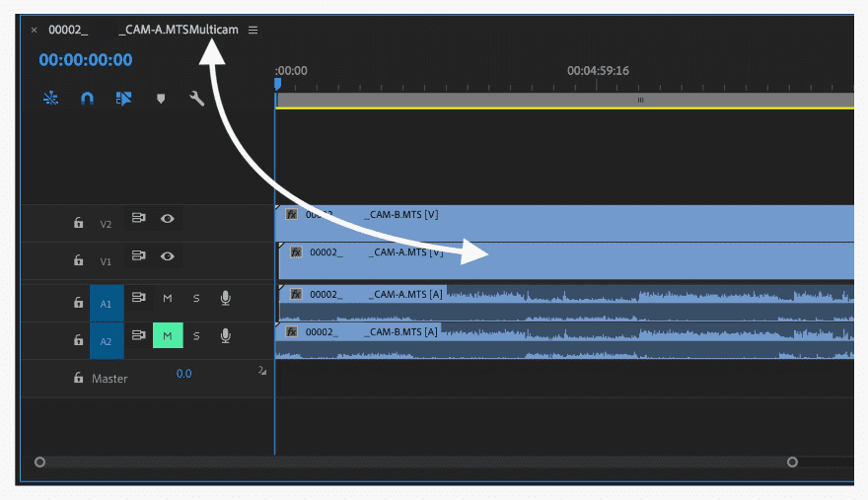Screen dimensions: 868x500
Task: Click the gray work area bar handle
Action: 640,101
